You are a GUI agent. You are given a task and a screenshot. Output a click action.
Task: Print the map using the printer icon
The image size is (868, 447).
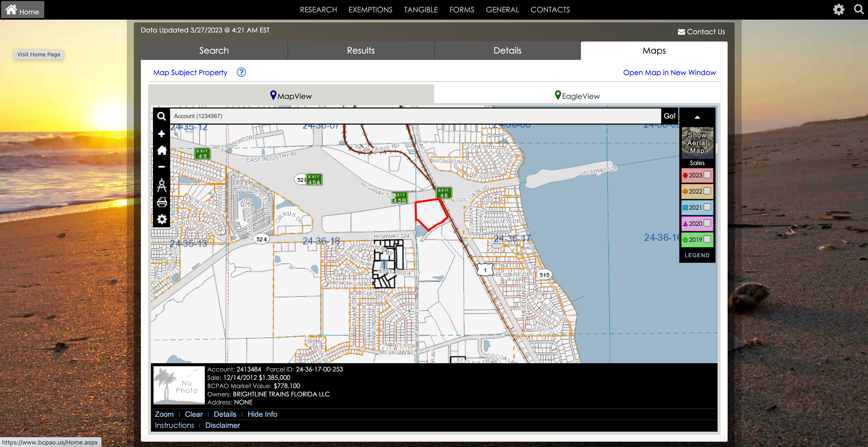(162, 202)
